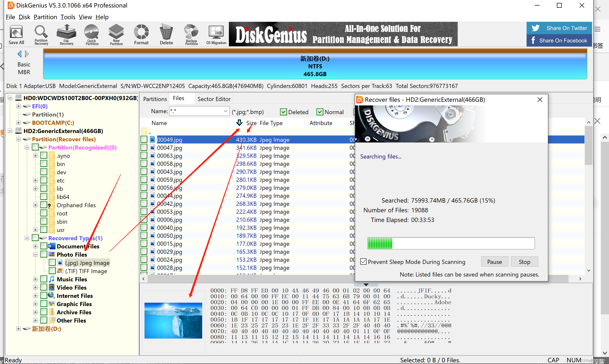Click the Save All toolbar icon
Image resolution: width=609 pixels, height=364 pixels.
pos(16,35)
